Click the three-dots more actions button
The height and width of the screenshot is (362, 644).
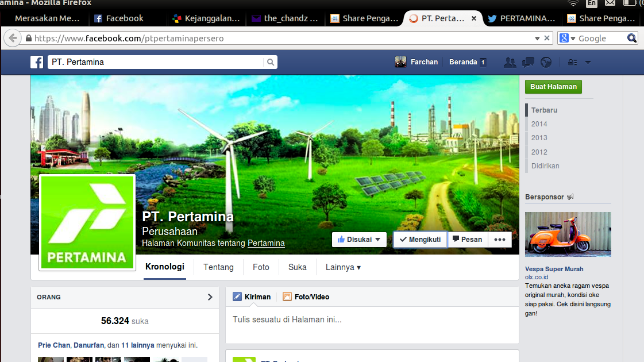499,240
